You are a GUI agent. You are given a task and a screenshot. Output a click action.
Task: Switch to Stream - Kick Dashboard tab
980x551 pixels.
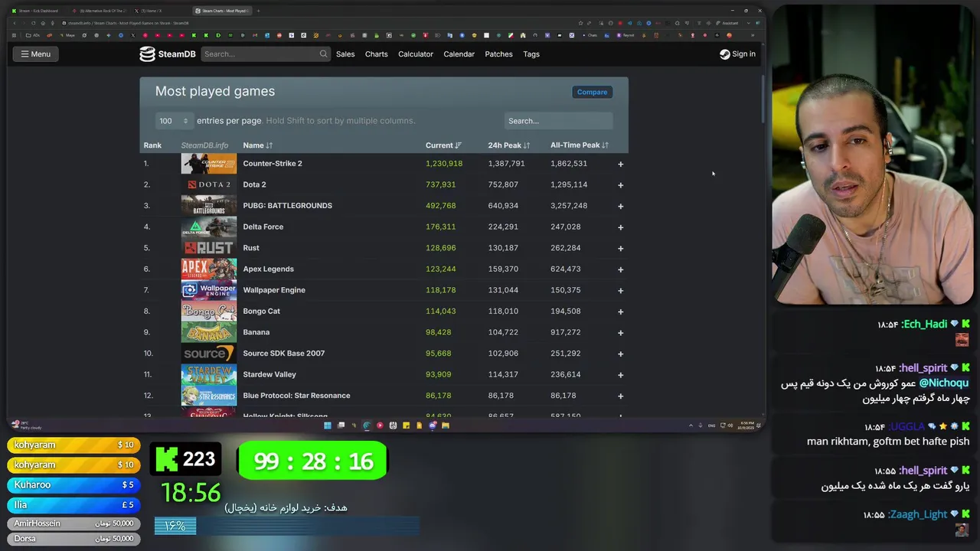(x=36, y=11)
